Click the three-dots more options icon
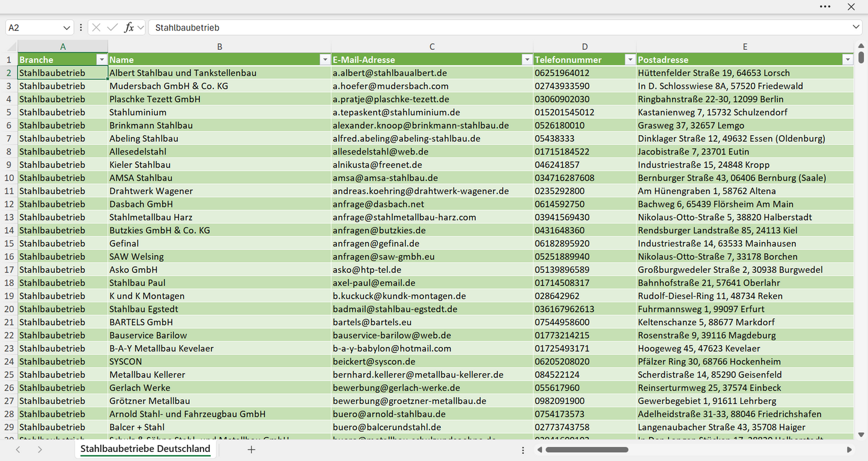 pos(825,7)
